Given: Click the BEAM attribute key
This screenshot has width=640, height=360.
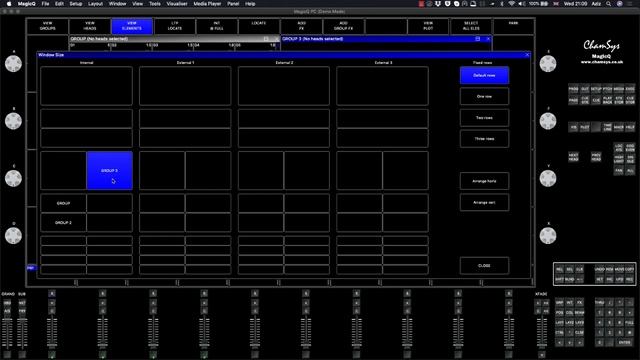Looking at the screenshot, I should click(x=580, y=313).
